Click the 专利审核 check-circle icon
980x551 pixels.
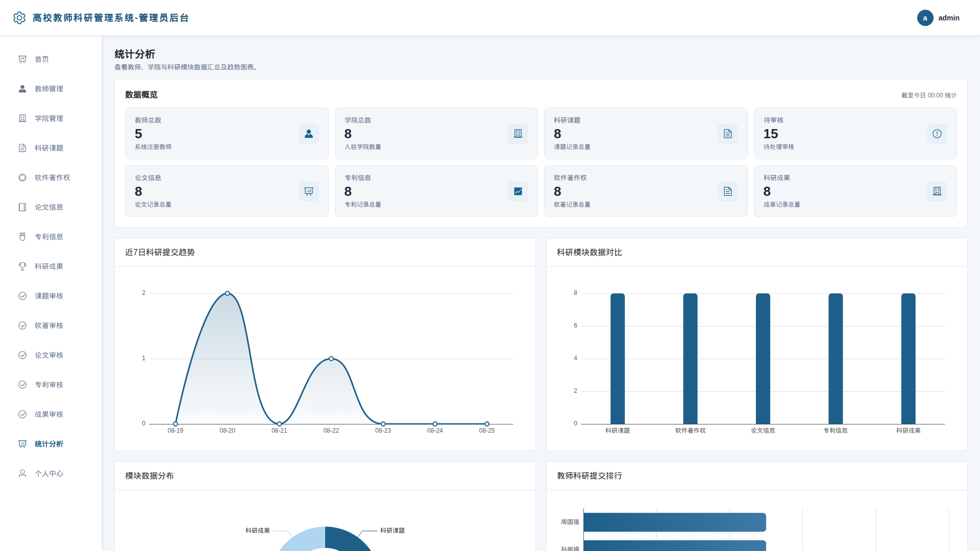coord(22,385)
